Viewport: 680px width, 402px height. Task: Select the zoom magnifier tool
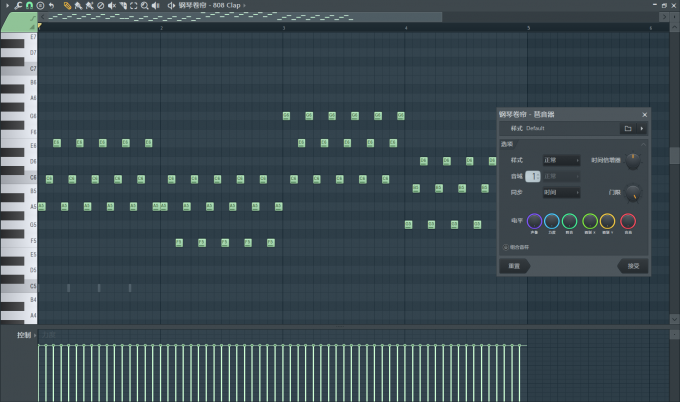pos(145,5)
